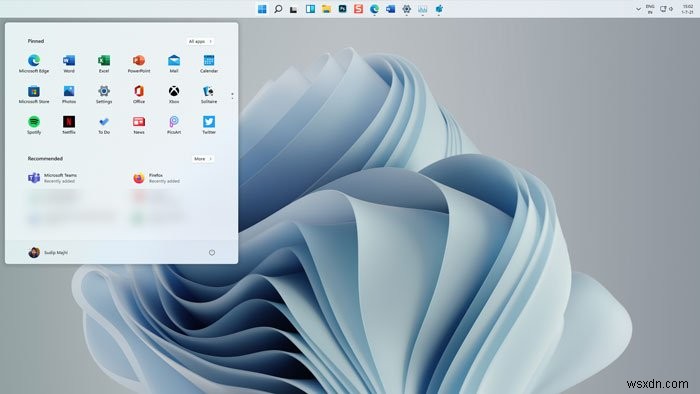Open the Sudip Majhi user account menu
The image size is (700, 394).
[x=48, y=253]
